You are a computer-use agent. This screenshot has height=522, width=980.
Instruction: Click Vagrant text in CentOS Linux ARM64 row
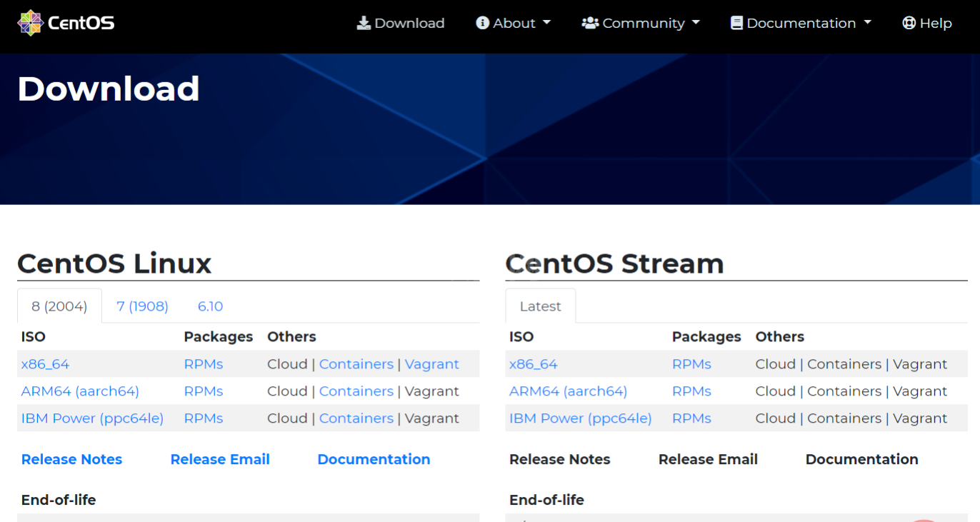[432, 391]
